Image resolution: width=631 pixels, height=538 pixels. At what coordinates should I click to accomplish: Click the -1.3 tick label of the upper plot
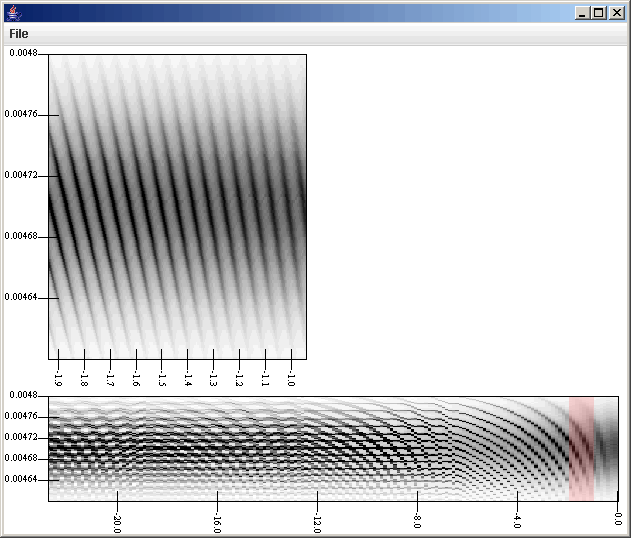213,379
